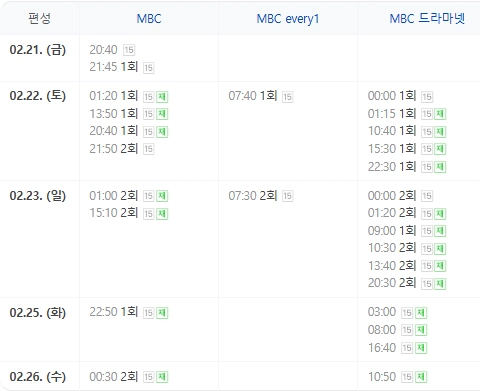Click the MBC 21:45 1회 entry

point(114,67)
